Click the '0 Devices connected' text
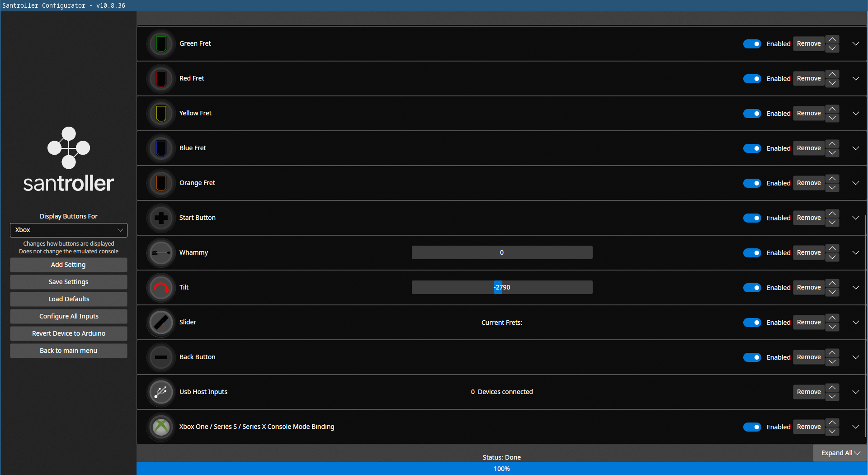The image size is (868, 475). pyautogui.click(x=502, y=392)
